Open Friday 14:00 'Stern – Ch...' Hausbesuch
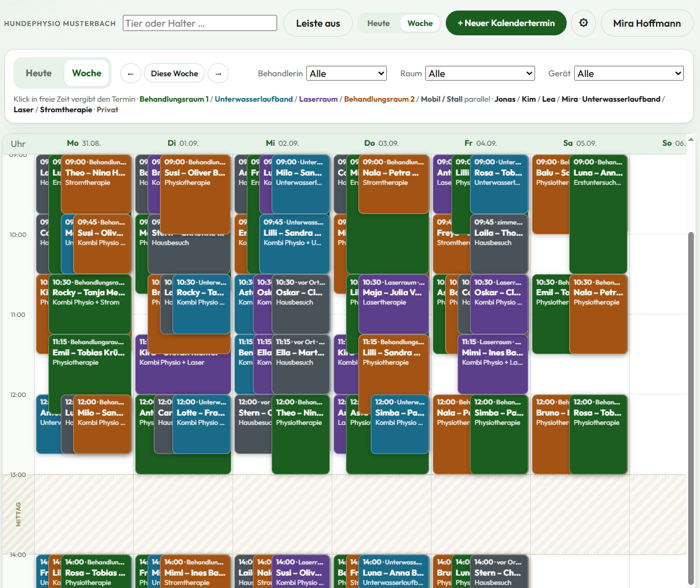 pos(498,572)
